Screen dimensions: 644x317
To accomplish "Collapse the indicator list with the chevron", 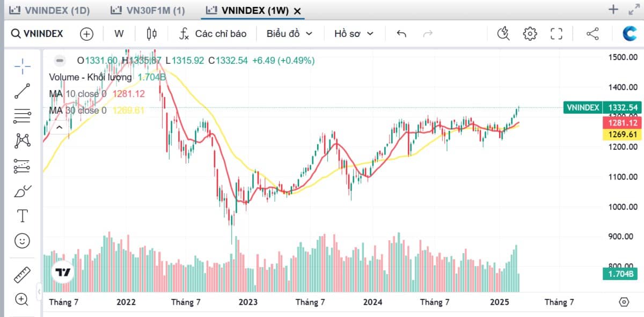I will coord(60,127).
